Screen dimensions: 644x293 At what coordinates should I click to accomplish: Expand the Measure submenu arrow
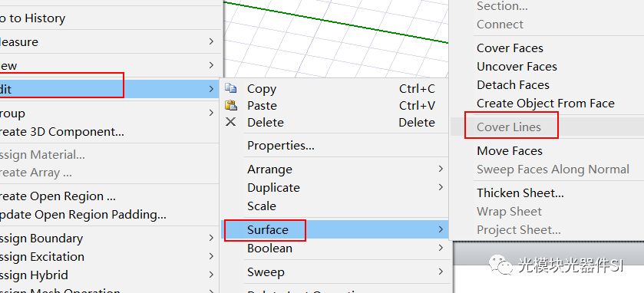pyautogui.click(x=211, y=41)
